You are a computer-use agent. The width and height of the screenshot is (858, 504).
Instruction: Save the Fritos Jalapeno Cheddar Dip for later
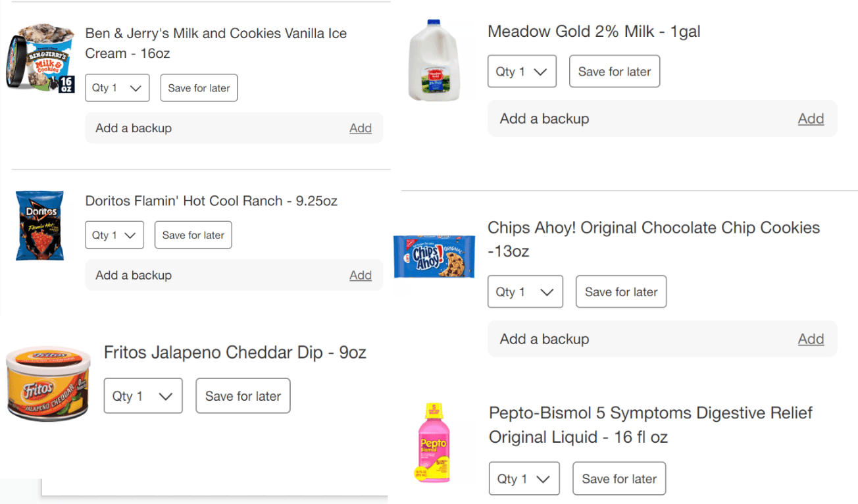coord(243,396)
